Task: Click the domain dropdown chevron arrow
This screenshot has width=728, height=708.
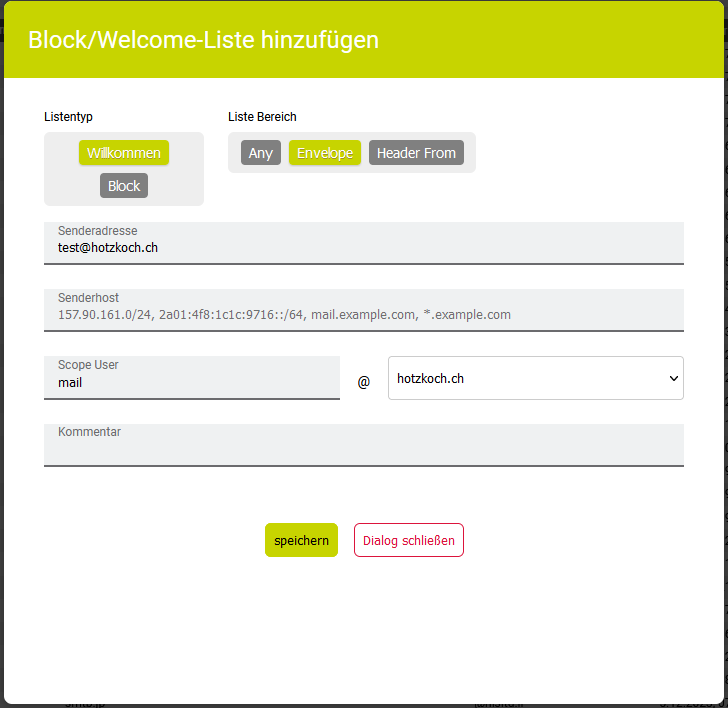Action: (673, 378)
